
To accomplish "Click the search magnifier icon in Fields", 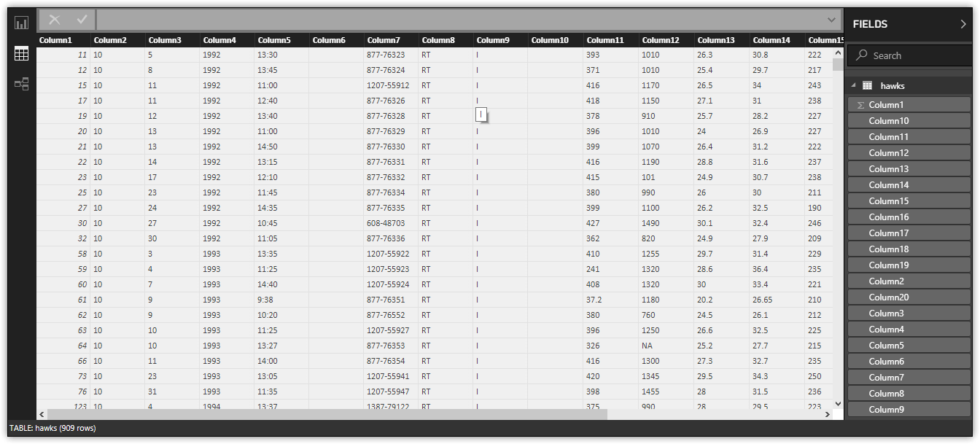I will pyautogui.click(x=862, y=55).
